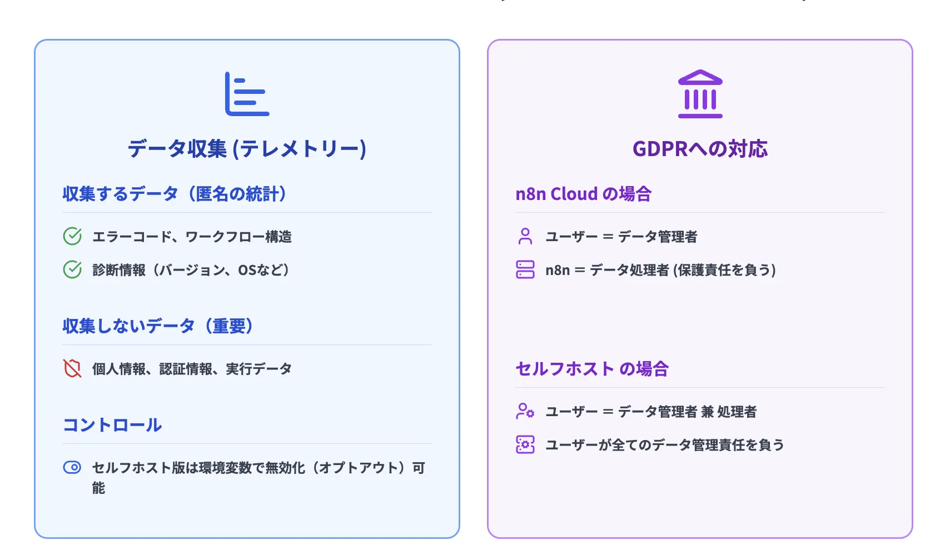Switch to the GDPRへの対応 panel
The height and width of the screenshot is (560, 945).
tap(699, 148)
